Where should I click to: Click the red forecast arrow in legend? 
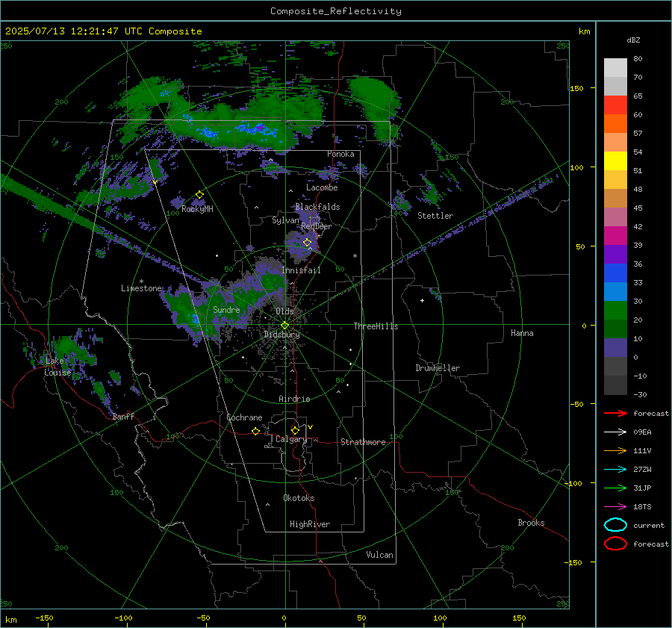click(615, 413)
